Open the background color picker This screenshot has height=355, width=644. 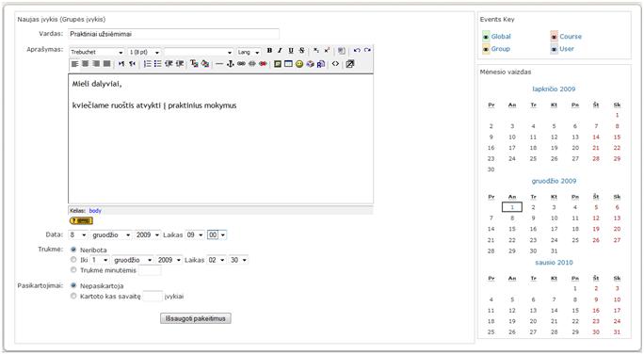pyautogui.click(x=205, y=64)
